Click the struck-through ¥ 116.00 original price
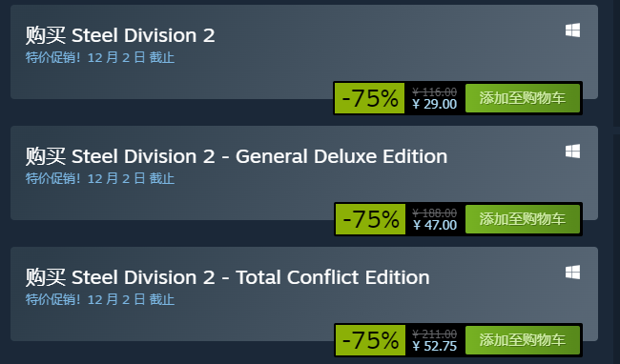The height and width of the screenshot is (364, 620). tap(435, 92)
